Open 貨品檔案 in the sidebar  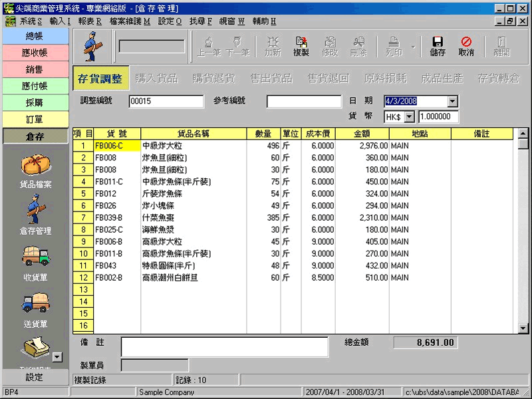tap(35, 171)
